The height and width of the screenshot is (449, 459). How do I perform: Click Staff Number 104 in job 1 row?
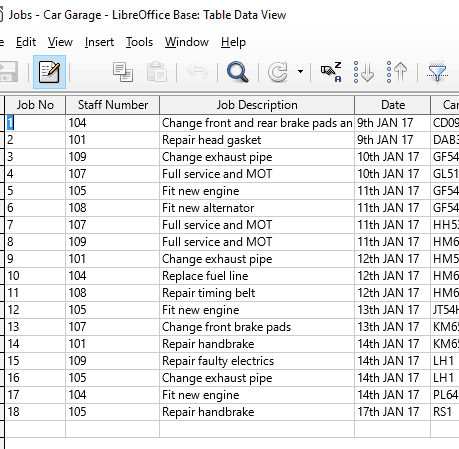point(113,123)
